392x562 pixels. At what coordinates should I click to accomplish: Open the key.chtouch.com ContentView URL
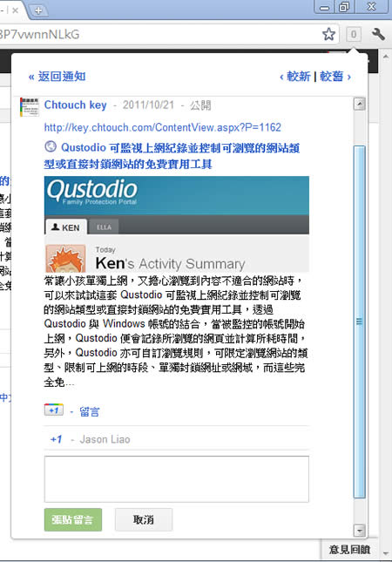(x=163, y=127)
